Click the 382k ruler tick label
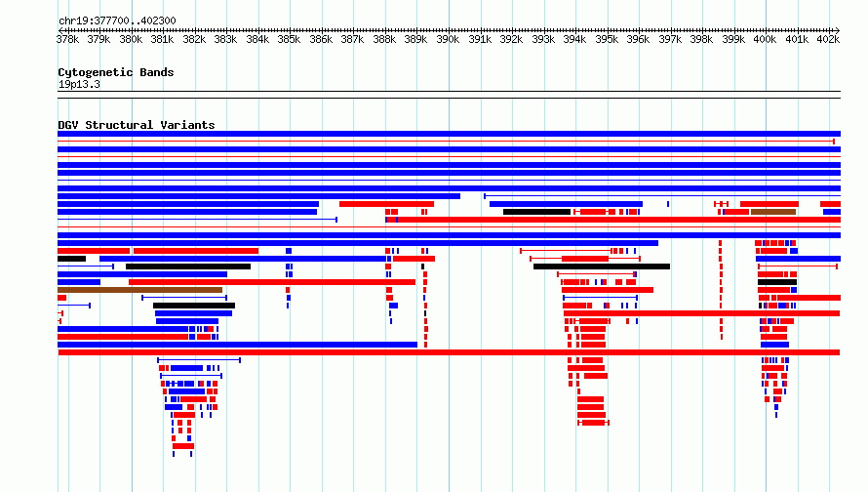The image size is (868, 492). click(x=194, y=39)
